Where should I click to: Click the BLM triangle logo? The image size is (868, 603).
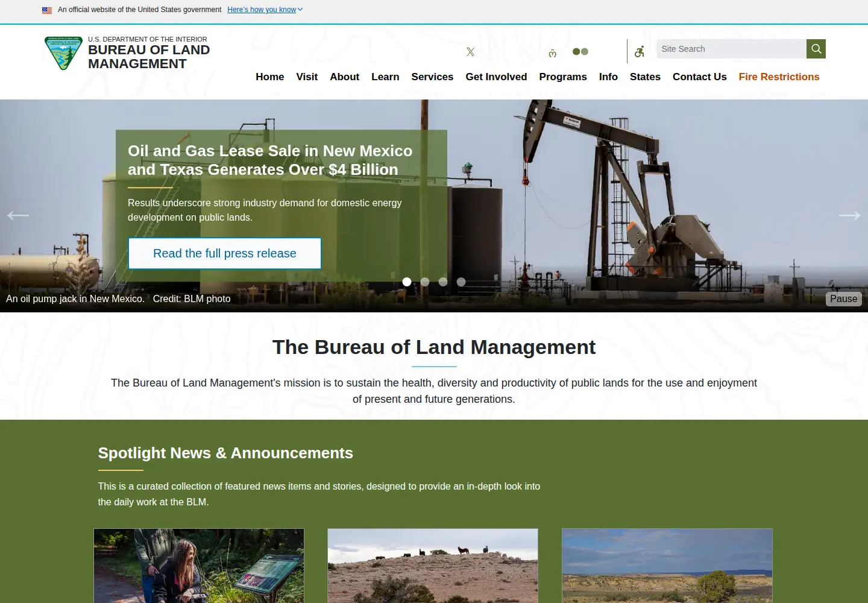63,53
